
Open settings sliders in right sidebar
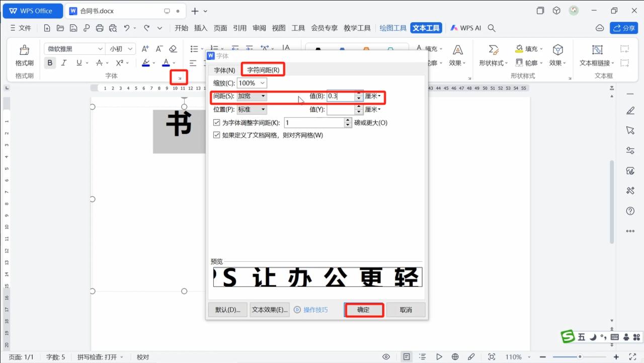(x=630, y=151)
